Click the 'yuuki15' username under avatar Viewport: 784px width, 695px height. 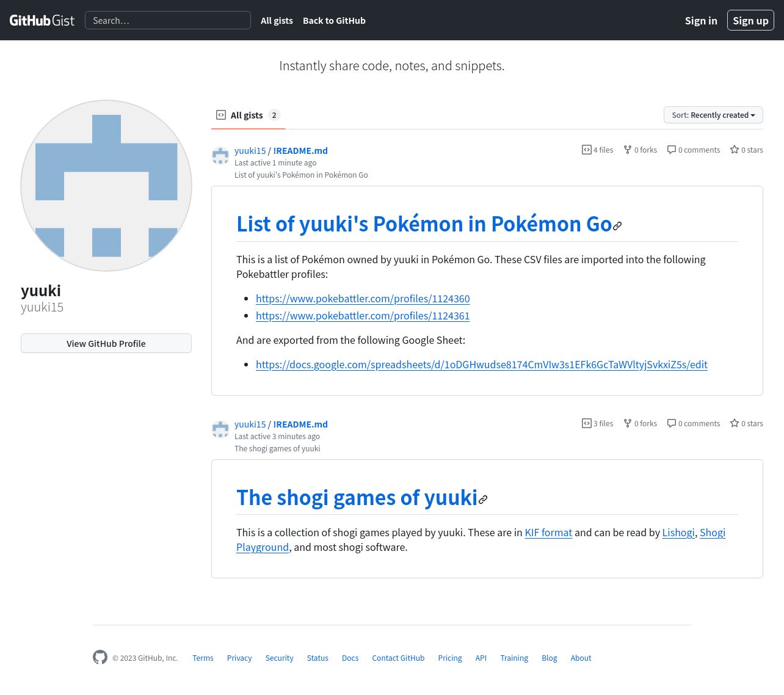tap(42, 307)
